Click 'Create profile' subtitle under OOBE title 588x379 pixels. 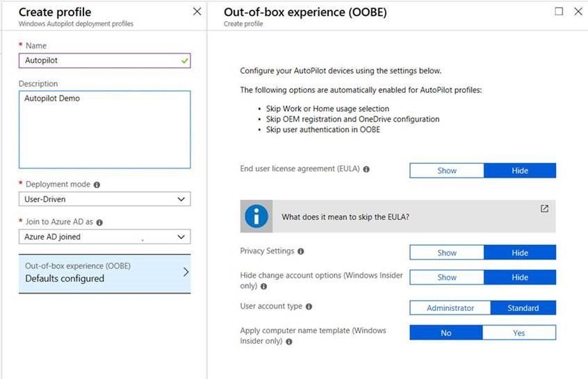(x=243, y=24)
